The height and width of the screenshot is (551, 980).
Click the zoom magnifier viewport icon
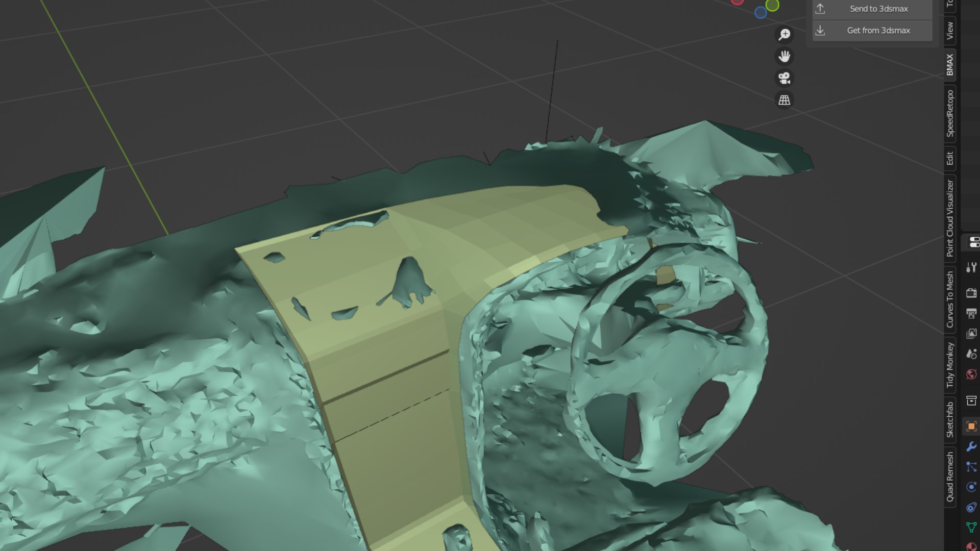(x=784, y=34)
